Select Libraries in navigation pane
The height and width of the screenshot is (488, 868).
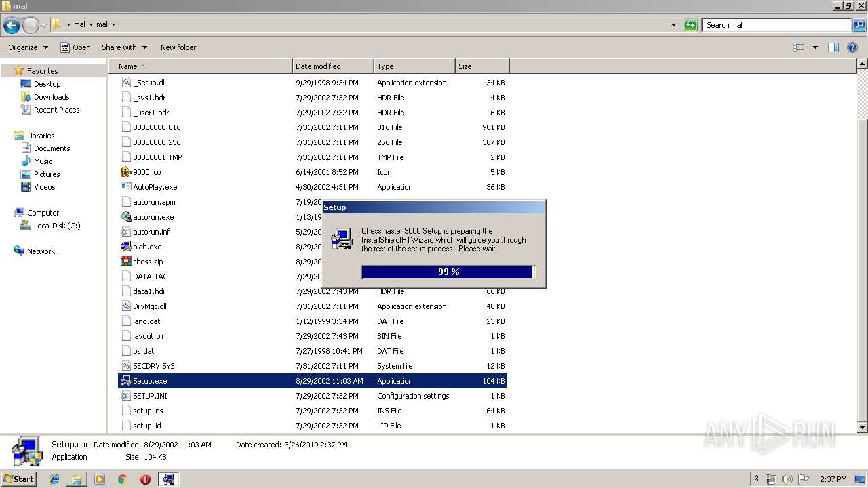(41, 136)
